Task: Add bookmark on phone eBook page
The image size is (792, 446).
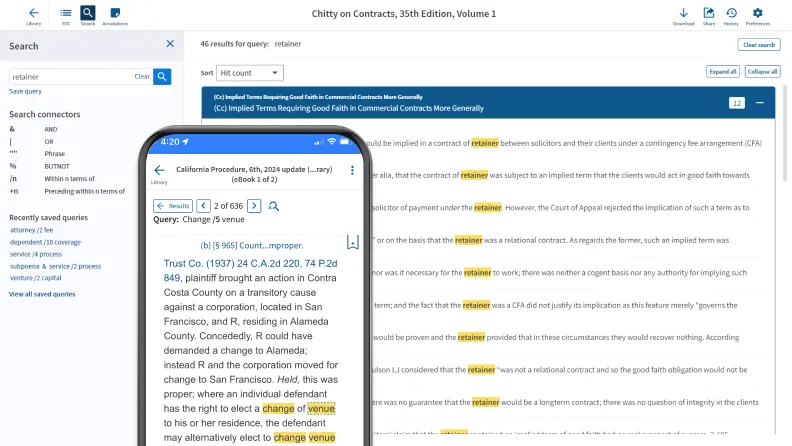Action: click(x=352, y=242)
